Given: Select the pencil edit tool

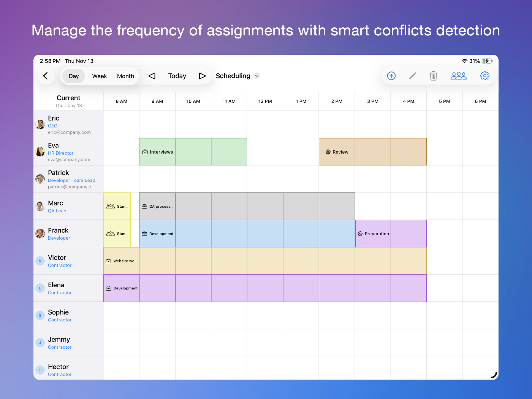Looking at the screenshot, I should click(412, 76).
